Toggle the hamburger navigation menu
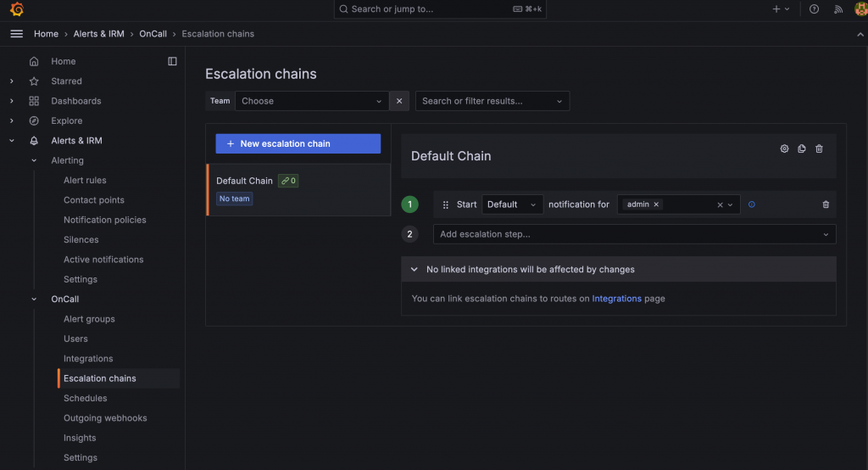 [16, 34]
